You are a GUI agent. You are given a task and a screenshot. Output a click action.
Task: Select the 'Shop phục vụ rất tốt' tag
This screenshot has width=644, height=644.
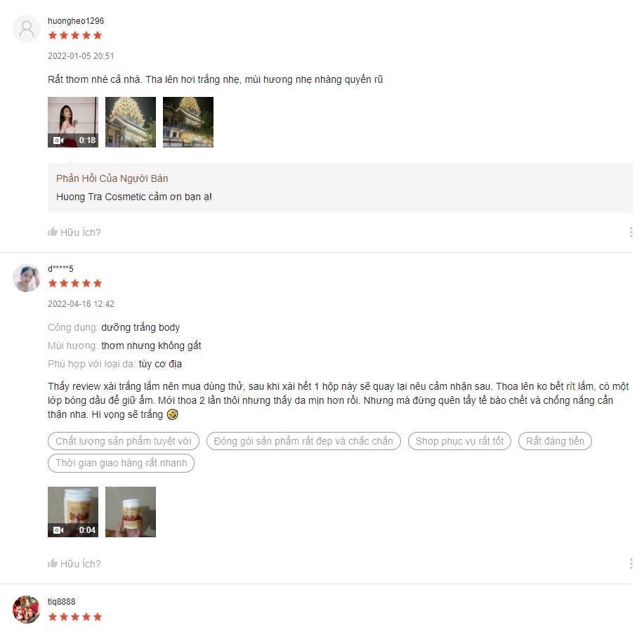[459, 441]
